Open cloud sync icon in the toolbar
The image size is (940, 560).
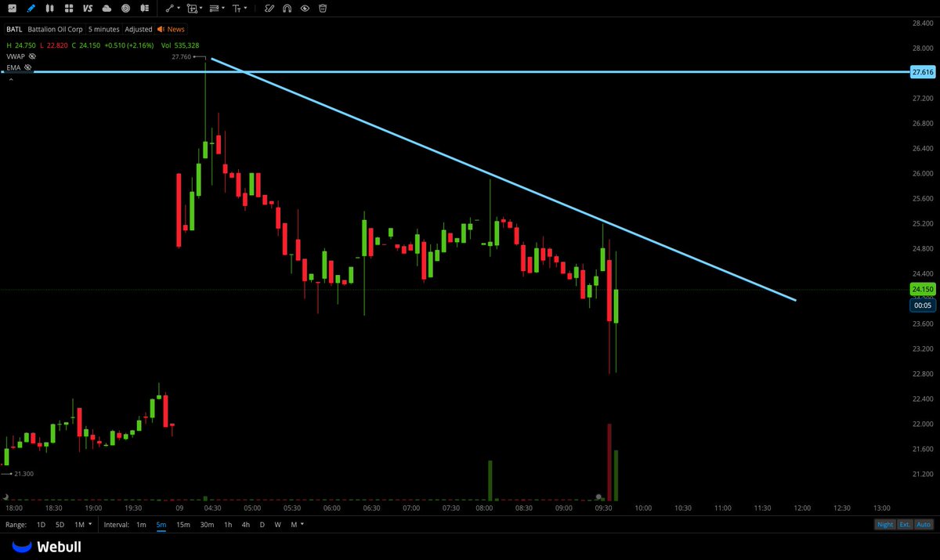108,9
